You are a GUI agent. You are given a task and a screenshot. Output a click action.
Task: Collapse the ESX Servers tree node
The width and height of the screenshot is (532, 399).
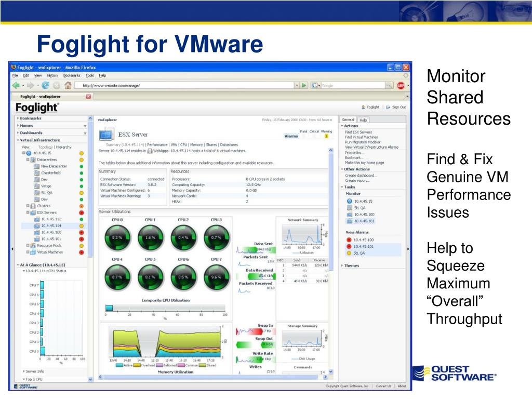click(28, 212)
